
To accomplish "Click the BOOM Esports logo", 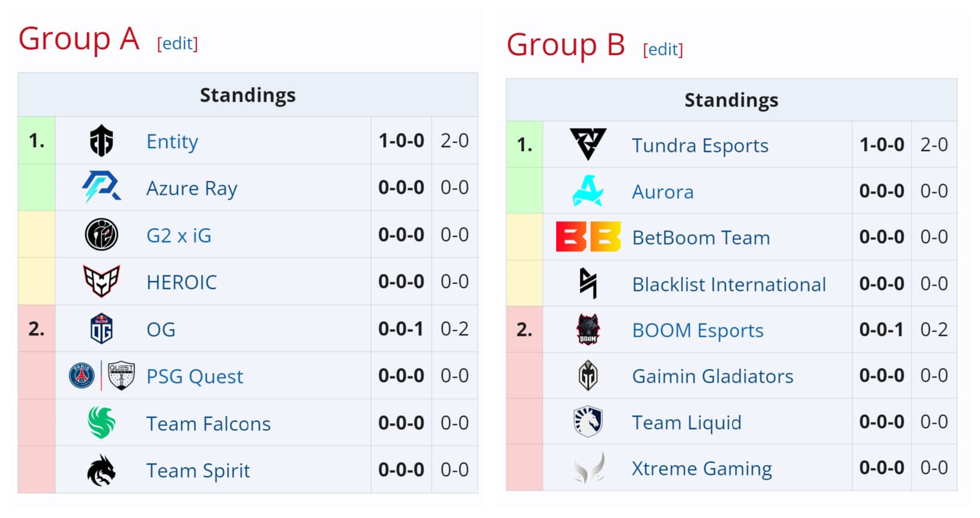I will click(588, 330).
